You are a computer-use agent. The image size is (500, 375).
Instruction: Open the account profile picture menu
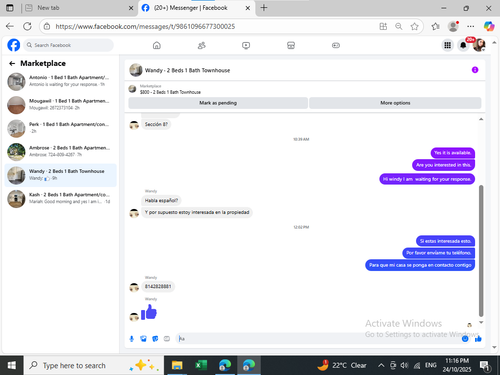point(479,45)
